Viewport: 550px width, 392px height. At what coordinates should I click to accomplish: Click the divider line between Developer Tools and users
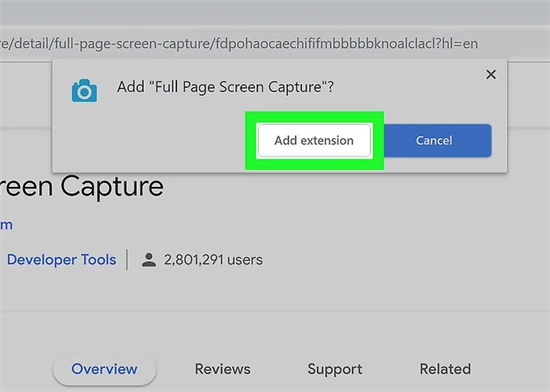127,260
